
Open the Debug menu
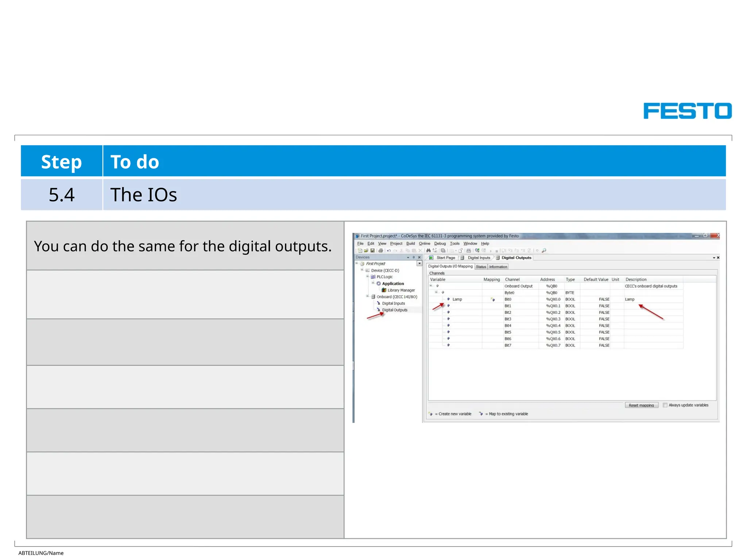pos(440,244)
